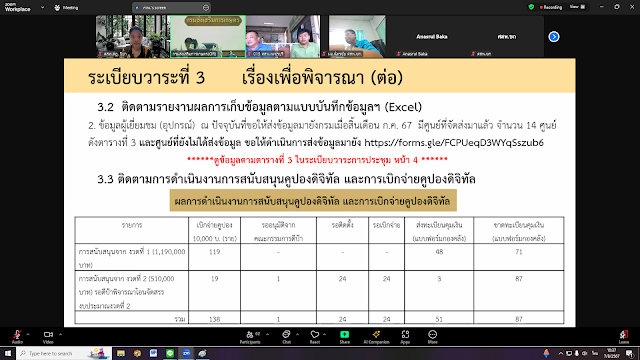Click the 3.2 heading mentioning Excel
The height and width of the screenshot is (360, 640).
tap(260, 107)
